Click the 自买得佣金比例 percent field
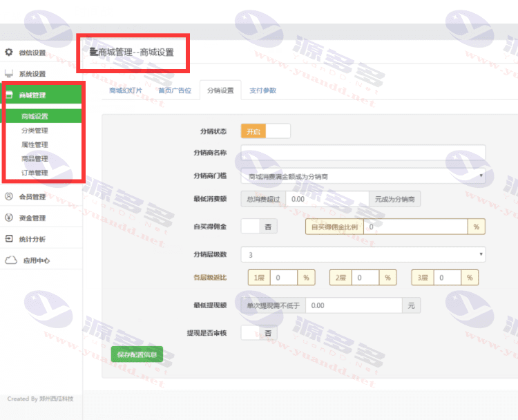This screenshot has width=518, height=420. click(x=416, y=227)
